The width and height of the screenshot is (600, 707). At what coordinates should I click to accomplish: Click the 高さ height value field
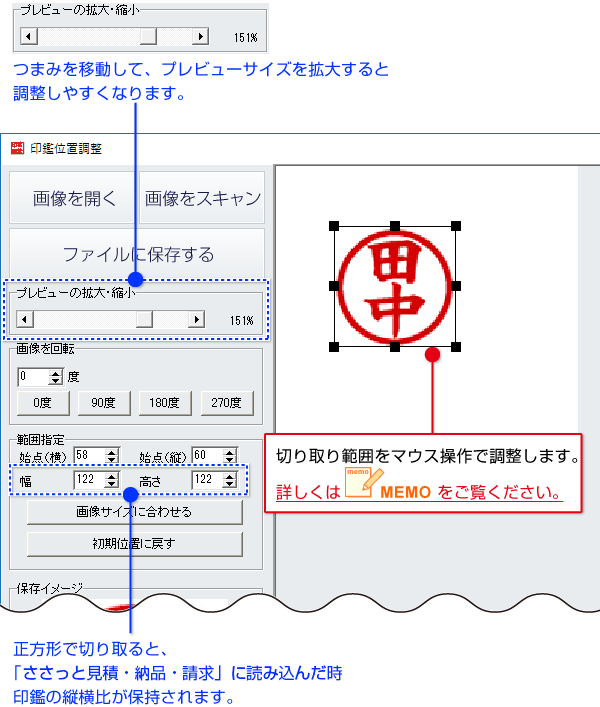207,480
